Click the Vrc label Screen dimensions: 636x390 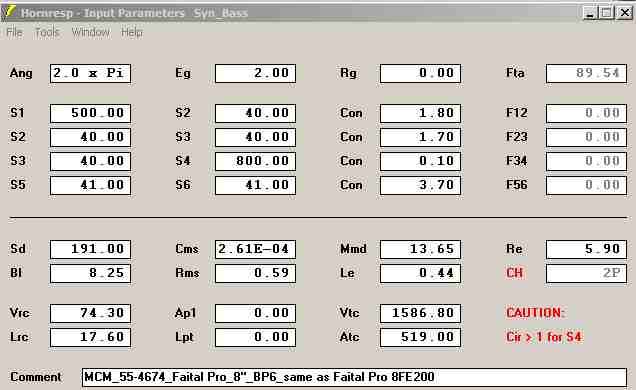(x=19, y=313)
